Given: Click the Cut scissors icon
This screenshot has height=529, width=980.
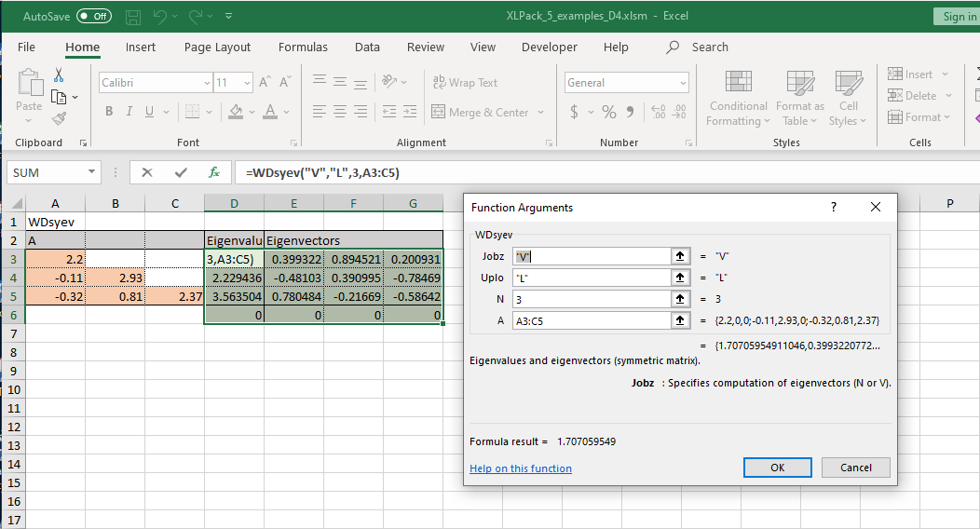Looking at the screenshot, I should tap(59, 75).
